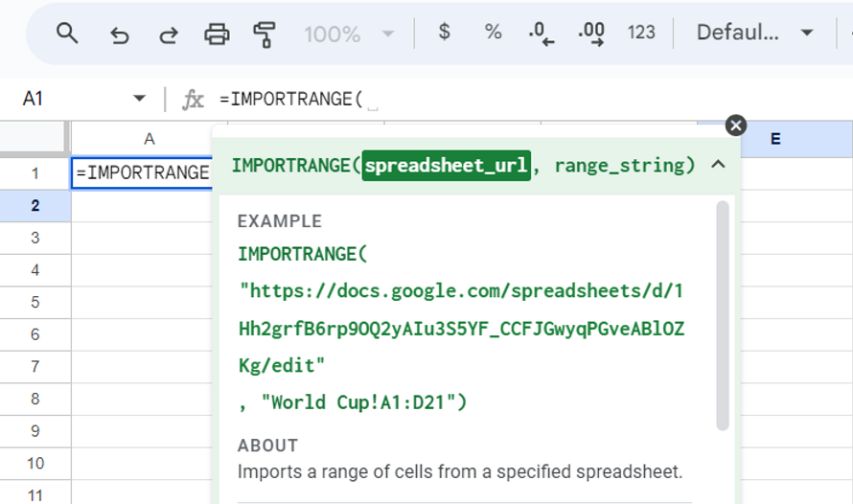Click the spreadsheet_url parameter highlight
853x504 pixels.
click(447, 165)
